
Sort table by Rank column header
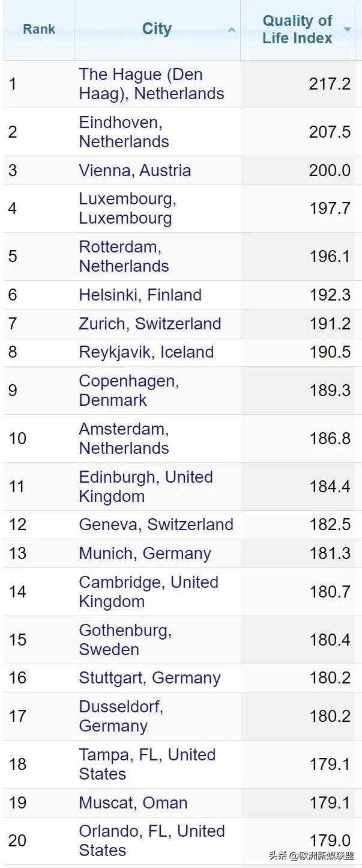[39, 29]
